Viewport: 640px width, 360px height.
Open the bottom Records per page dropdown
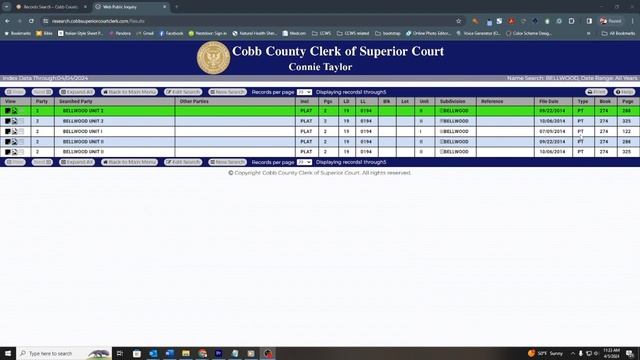[x=304, y=162]
